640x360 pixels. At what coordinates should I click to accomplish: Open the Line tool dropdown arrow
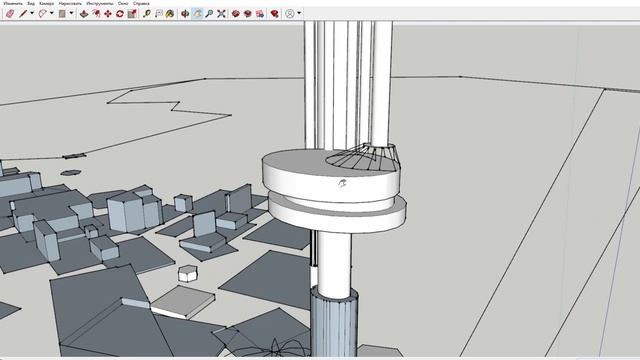pos(32,13)
